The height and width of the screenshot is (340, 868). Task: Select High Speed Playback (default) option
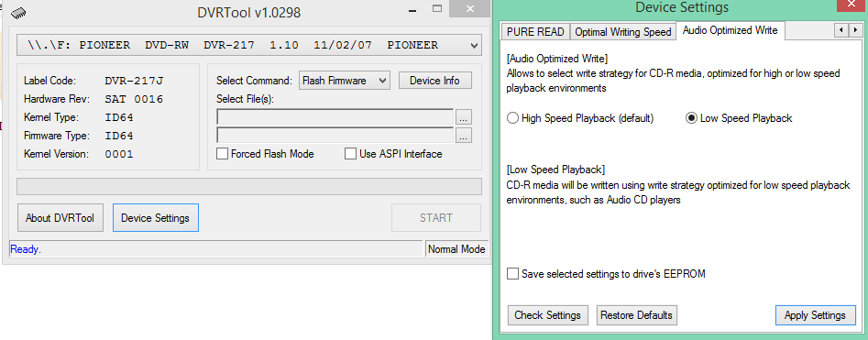coord(512,118)
